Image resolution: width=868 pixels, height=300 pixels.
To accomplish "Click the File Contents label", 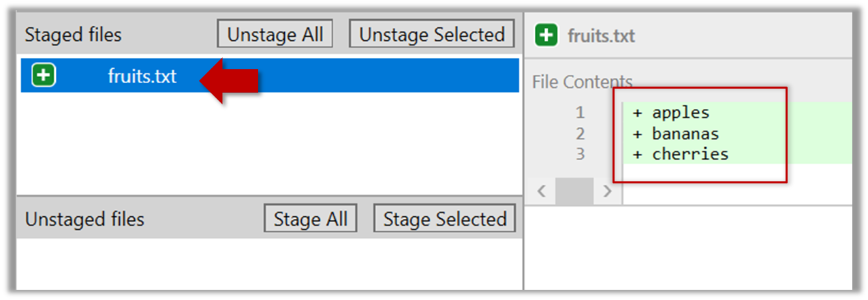I will [x=582, y=82].
